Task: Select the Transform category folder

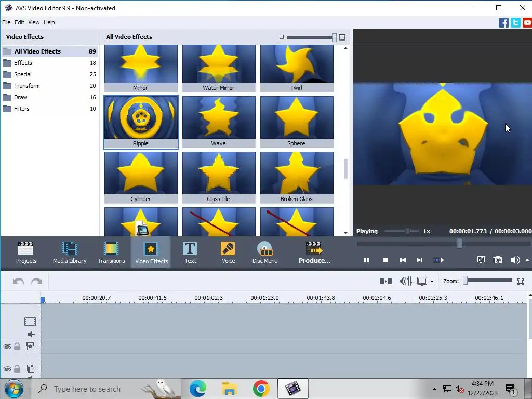Action: 49,86
